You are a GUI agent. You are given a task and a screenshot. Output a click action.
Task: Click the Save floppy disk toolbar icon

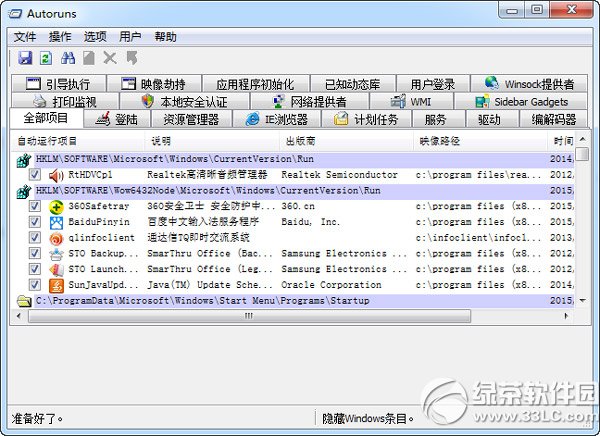pyautogui.click(x=25, y=58)
